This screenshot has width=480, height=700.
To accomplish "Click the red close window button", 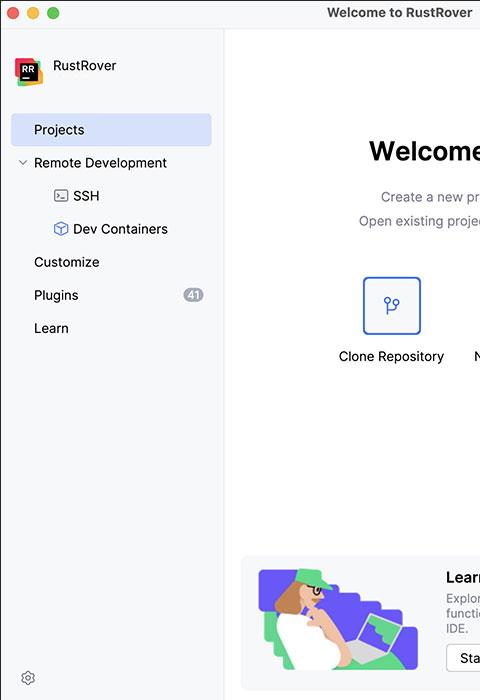I will [13, 13].
